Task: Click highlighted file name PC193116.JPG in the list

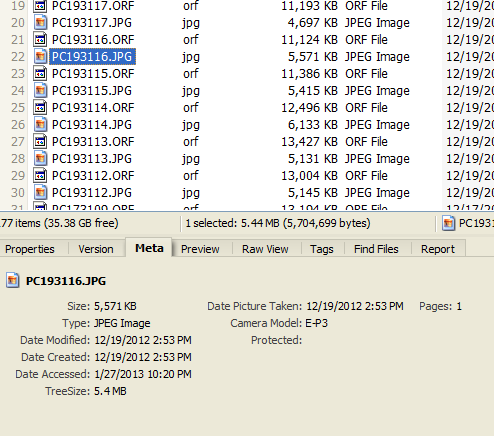Action: click(92, 57)
